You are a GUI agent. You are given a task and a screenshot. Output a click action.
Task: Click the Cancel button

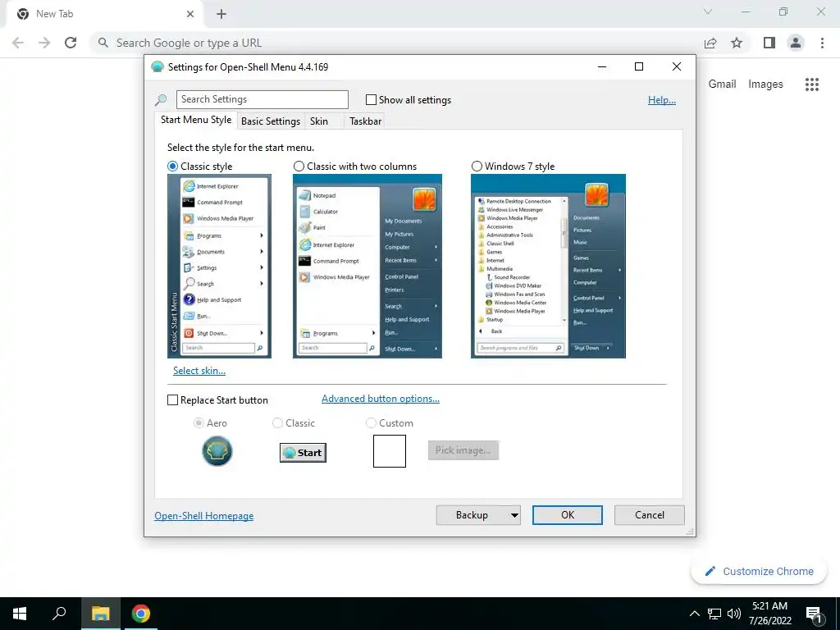click(x=650, y=515)
